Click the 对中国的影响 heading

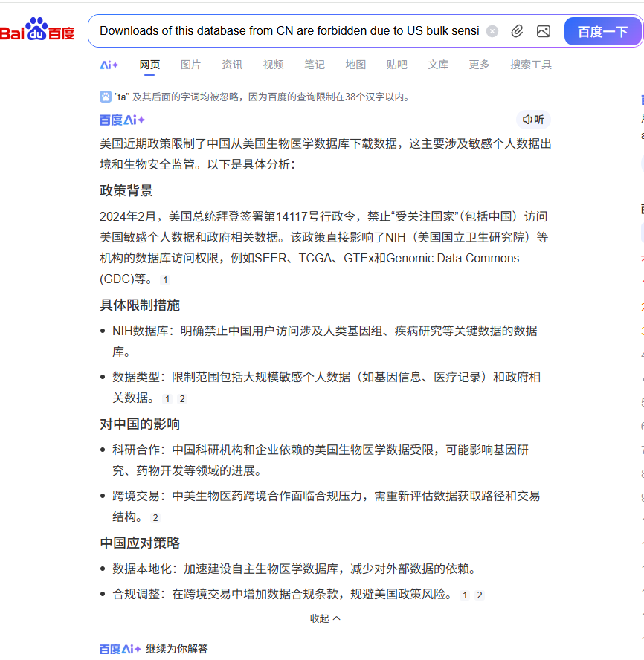[139, 424]
